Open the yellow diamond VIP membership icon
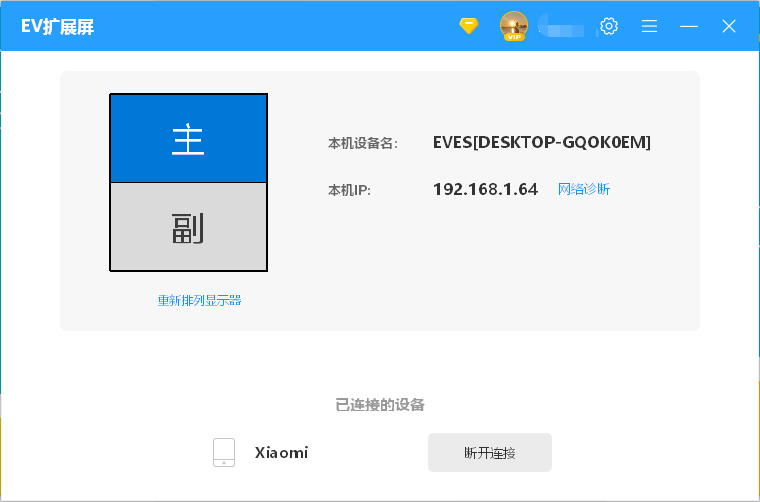Screen dimensions: 760x502 point(469,26)
